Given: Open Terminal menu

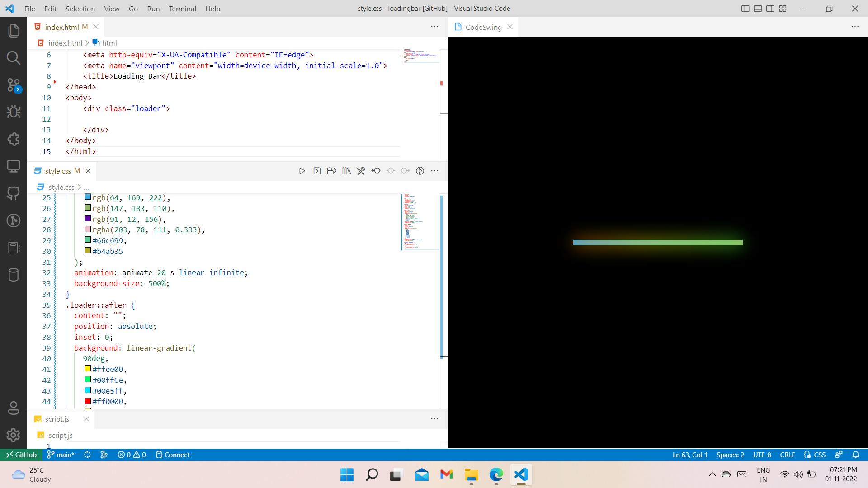Looking at the screenshot, I should pos(182,9).
